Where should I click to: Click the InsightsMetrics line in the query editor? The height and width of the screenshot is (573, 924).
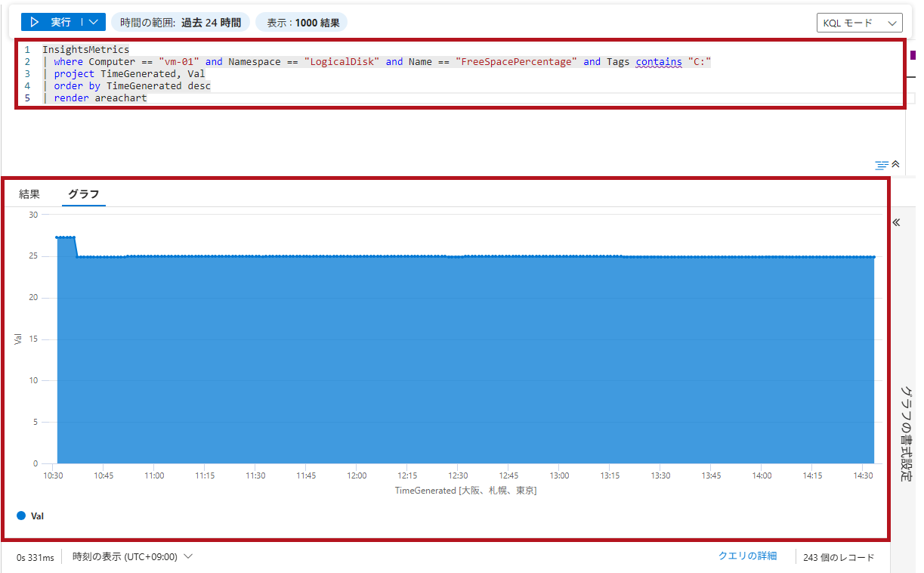point(85,49)
